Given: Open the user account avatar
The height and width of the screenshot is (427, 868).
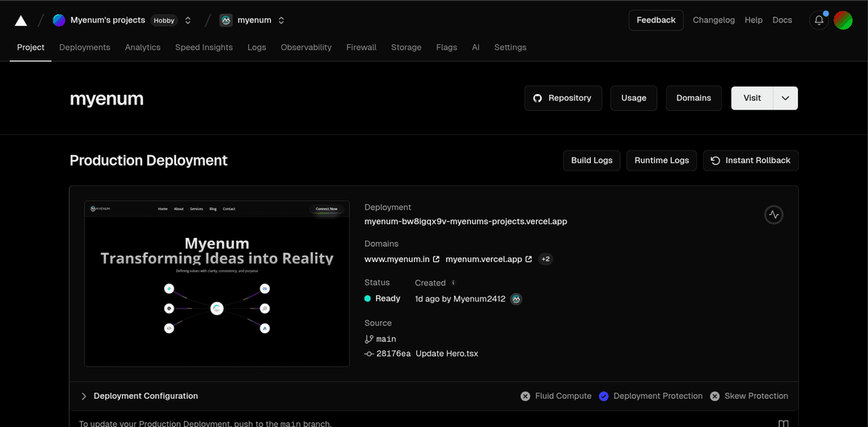Looking at the screenshot, I should pos(843,20).
